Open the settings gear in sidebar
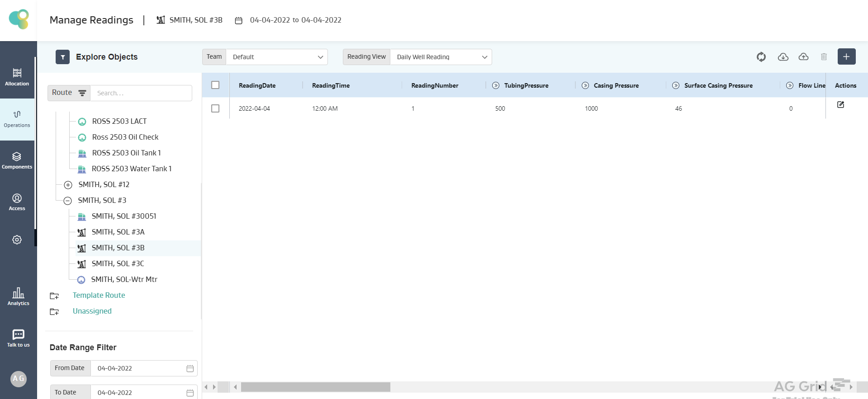The width and height of the screenshot is (868, 399). click(17, 239)
